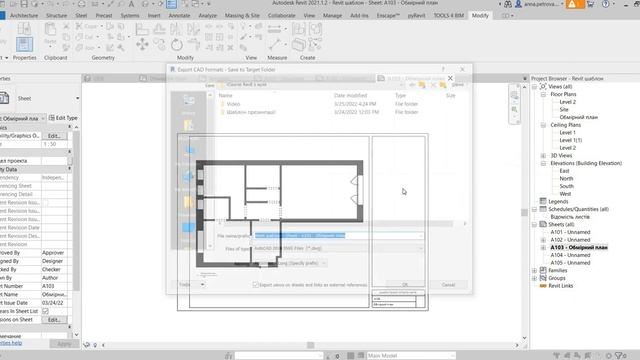This screenshot has height=360, width=640.
Task: Collapse Floor Plans node in Project Browser
Action: pyautogui.click(x=543, y=94)
